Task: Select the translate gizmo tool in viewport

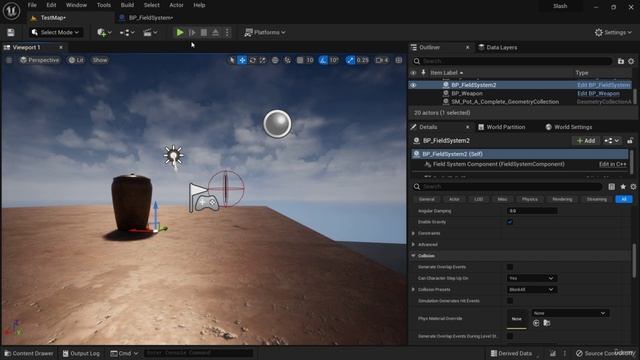Action: 242,60
